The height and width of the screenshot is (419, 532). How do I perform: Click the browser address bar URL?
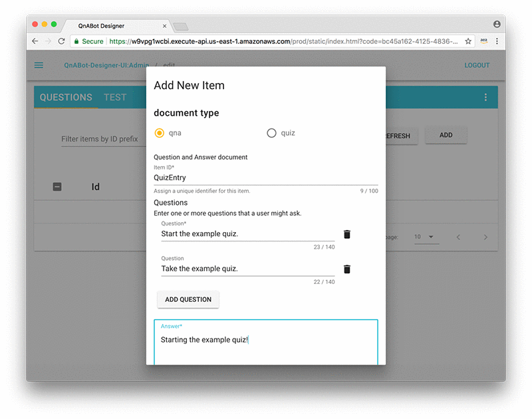(x=283, y=41)
